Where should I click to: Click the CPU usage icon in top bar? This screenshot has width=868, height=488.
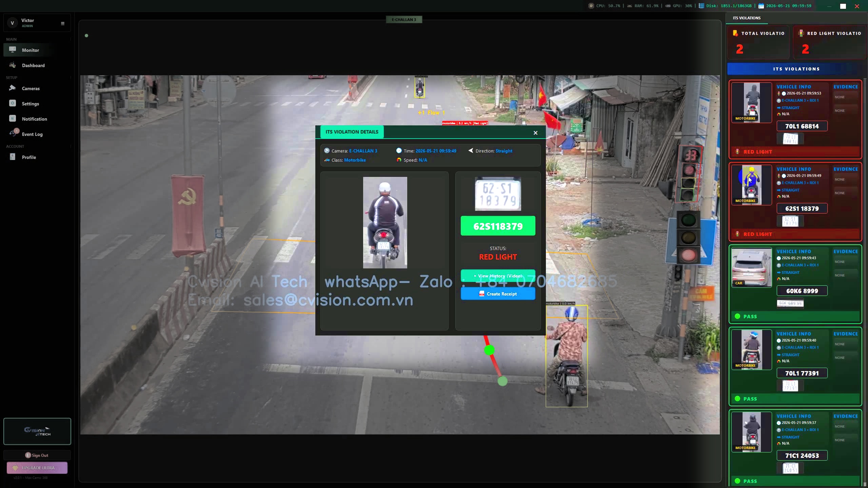point(591,6)
